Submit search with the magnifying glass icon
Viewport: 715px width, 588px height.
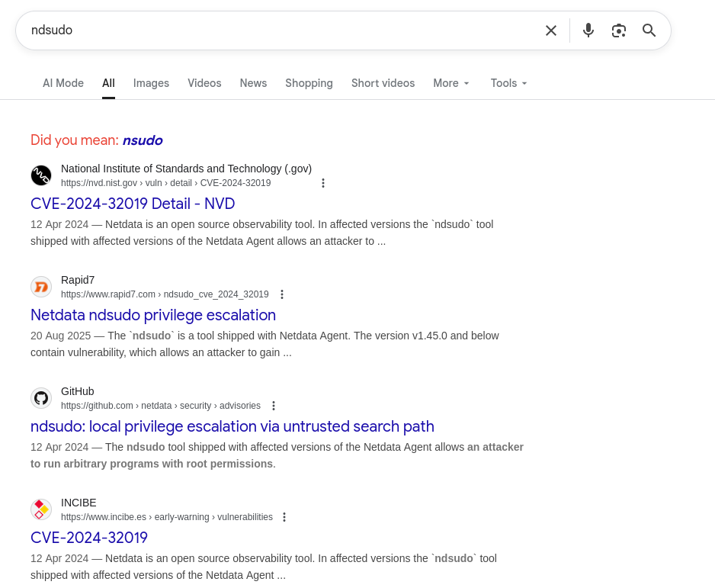[649, 31]
